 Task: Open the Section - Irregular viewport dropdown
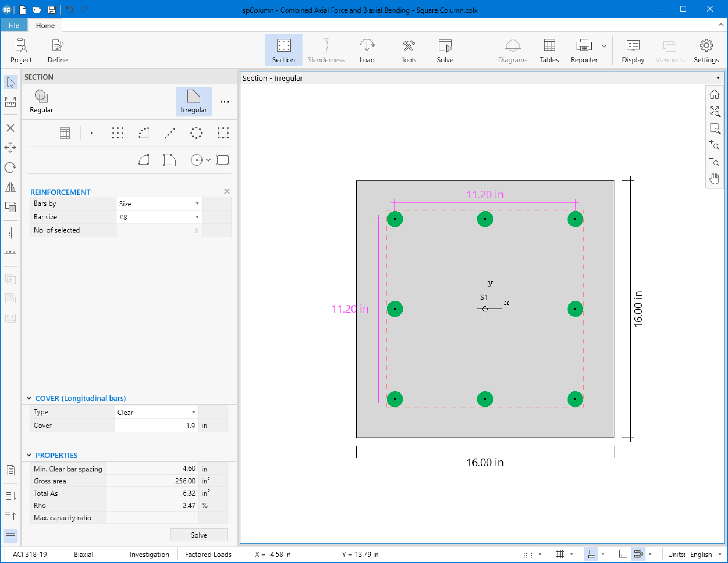click(x=718, y=78)
